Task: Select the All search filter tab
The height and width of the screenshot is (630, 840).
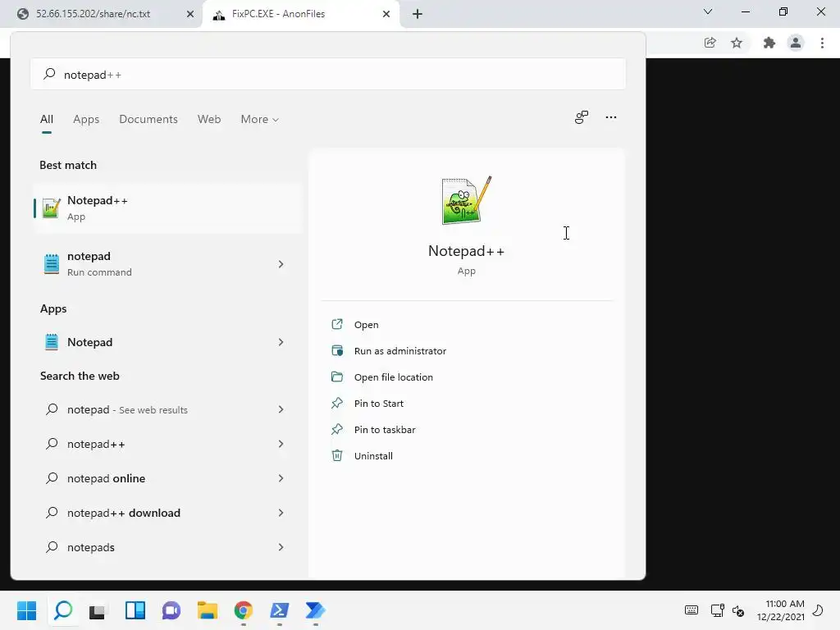Action: pyautogui.click(x=47, y=120)
